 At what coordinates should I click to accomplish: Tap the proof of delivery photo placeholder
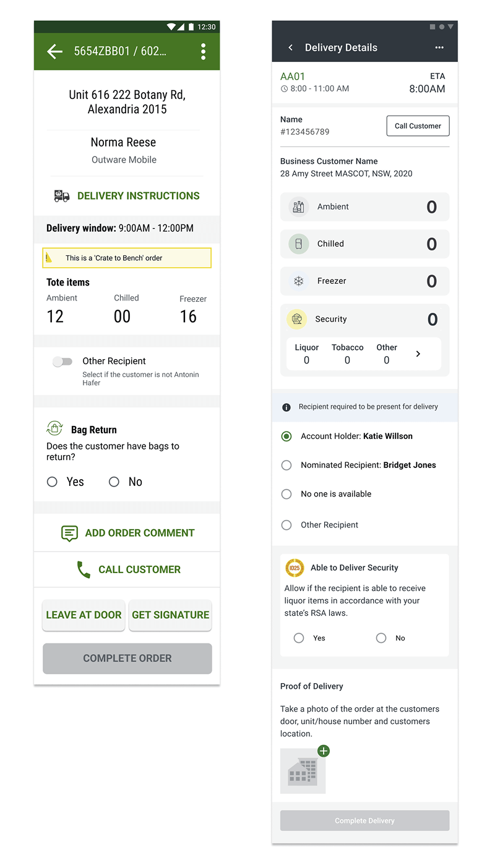pyautogui.click(x=303, y=772)
